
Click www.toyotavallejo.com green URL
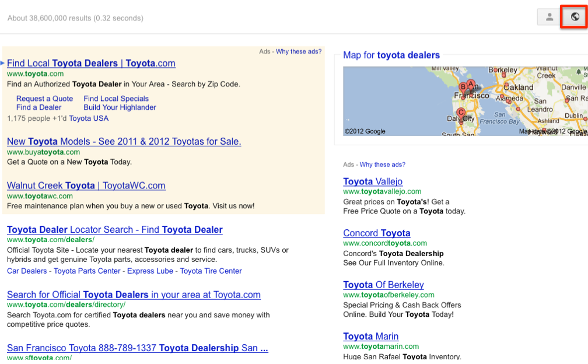click(x=382, y=191)
